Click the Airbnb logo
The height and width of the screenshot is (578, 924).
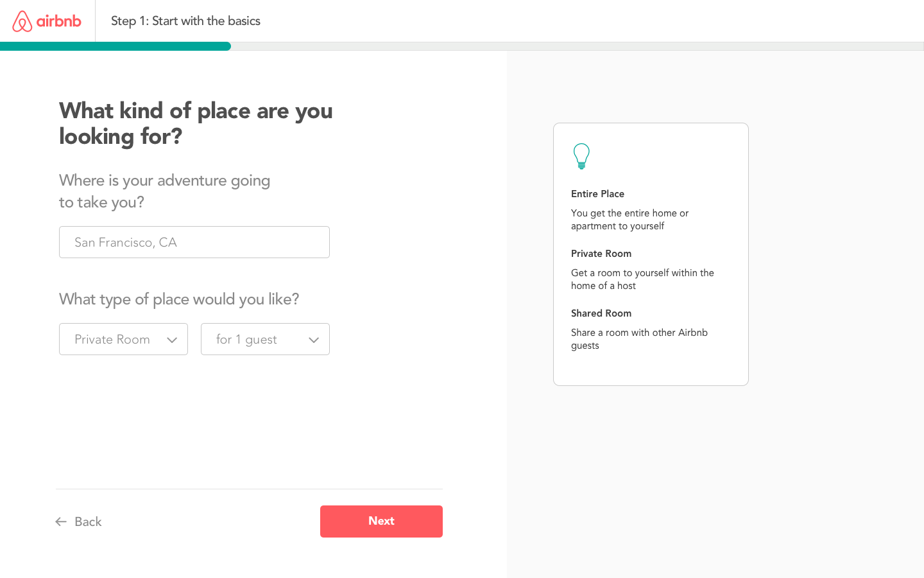[47, 21]
